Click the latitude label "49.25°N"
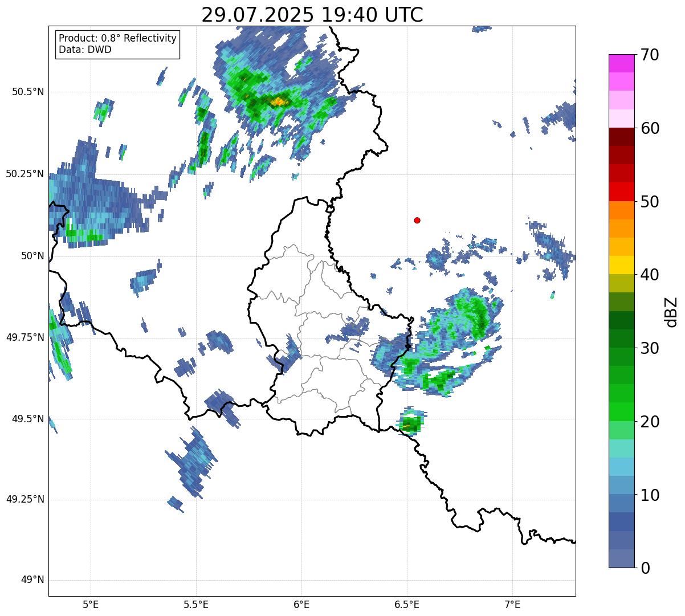 [25, 499]
